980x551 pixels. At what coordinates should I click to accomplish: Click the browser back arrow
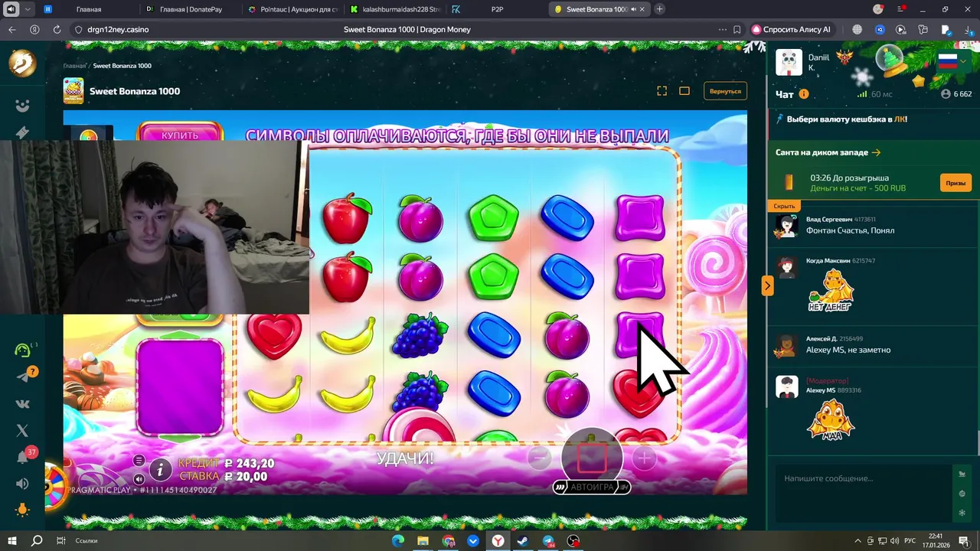tap(11, 30)
